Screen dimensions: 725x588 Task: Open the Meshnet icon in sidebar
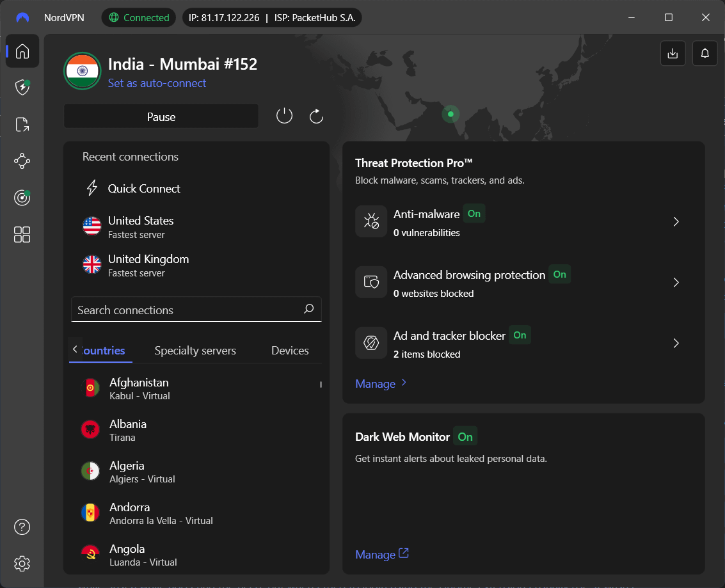[22, 161]
